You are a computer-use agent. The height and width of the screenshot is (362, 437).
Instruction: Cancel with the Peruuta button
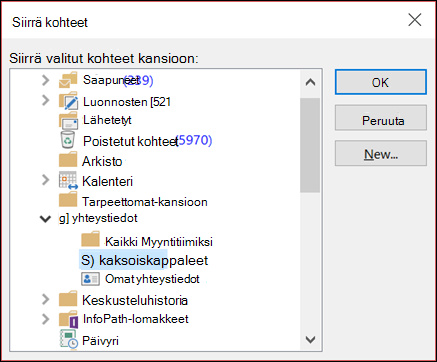point(381,118)
